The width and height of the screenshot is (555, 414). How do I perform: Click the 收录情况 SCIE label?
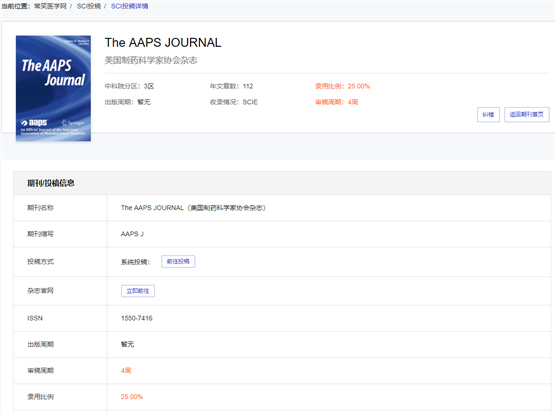(234, 102)
